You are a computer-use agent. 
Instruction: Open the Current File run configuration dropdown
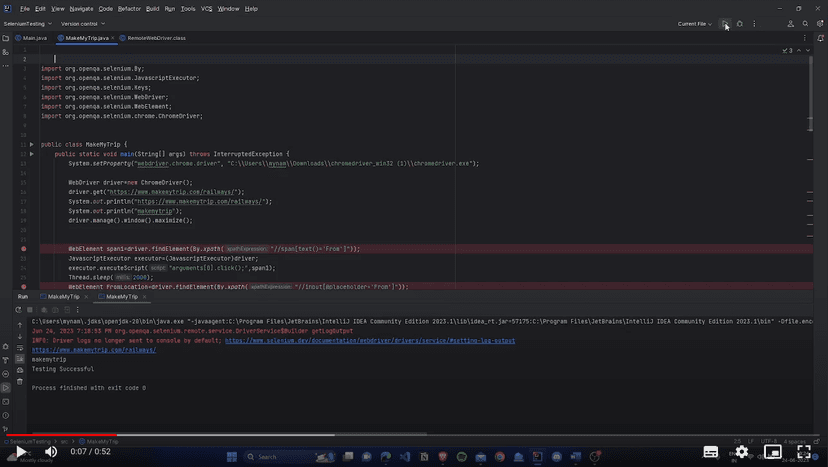[694, 24]
